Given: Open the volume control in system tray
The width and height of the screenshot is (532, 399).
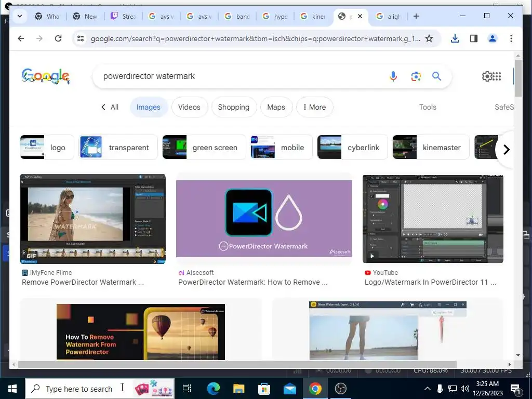Looking at the screenshot, I should [x=465, y=389].
